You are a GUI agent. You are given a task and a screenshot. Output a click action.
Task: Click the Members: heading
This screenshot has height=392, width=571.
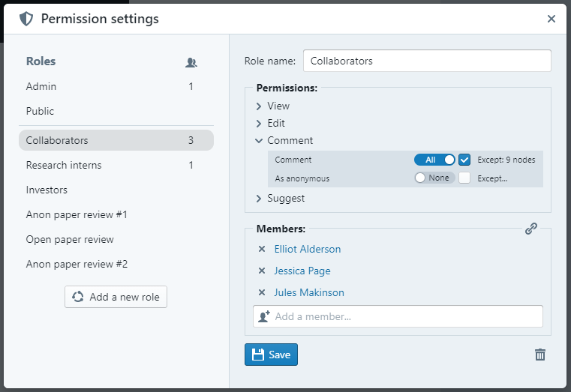[281, 229]
